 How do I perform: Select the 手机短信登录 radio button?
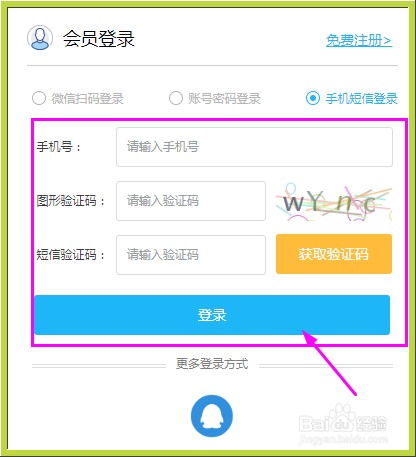[x=313, y=98]
